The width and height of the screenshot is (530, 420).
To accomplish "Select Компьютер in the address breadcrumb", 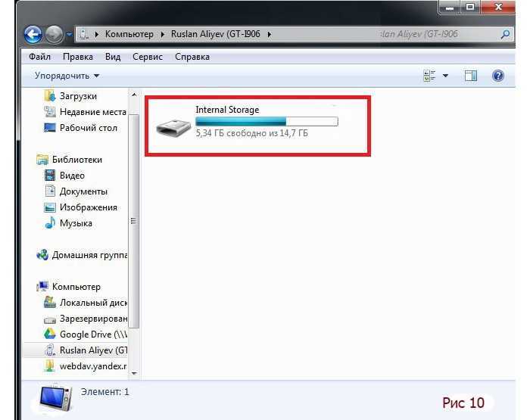I will [129, 34].
